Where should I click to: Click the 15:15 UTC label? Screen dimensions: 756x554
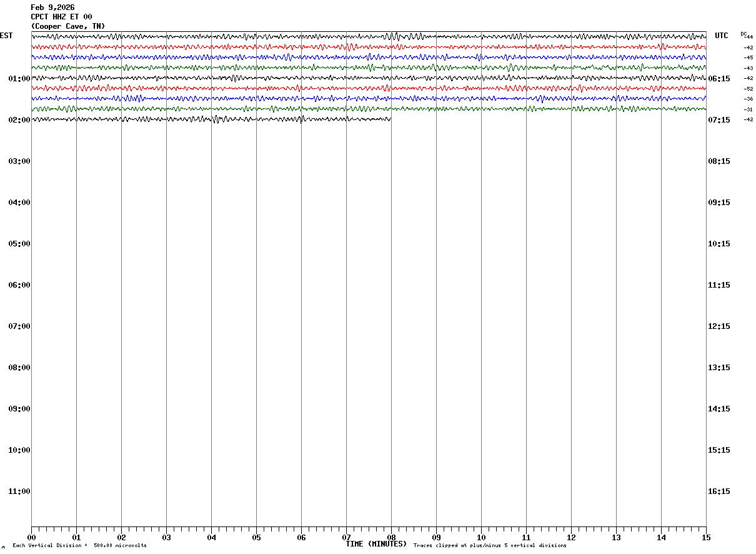719,450
